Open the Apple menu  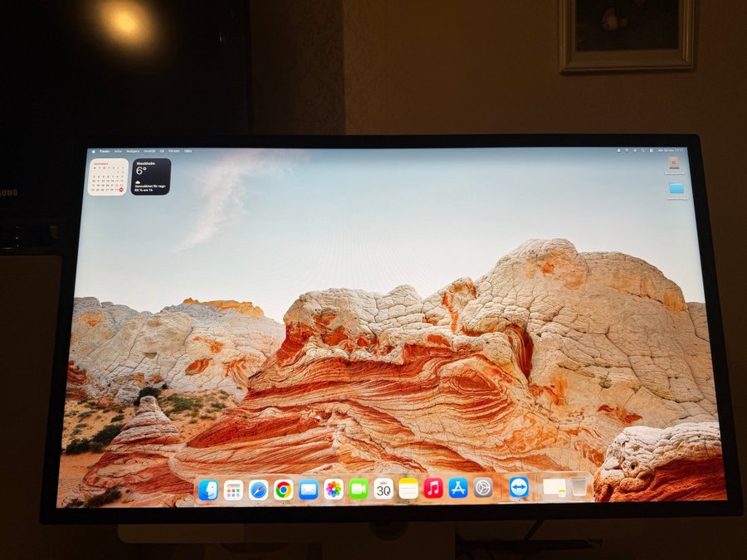pos(93,152)
